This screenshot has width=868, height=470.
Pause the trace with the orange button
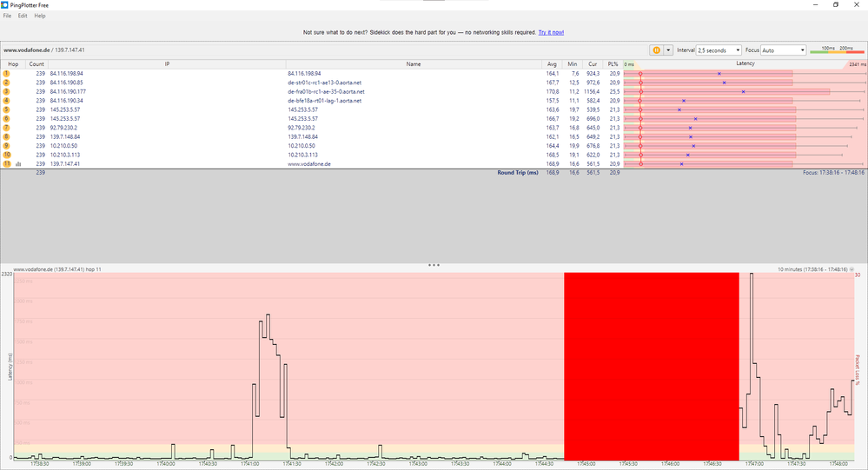pyautogui.click(x=657, y=50)
